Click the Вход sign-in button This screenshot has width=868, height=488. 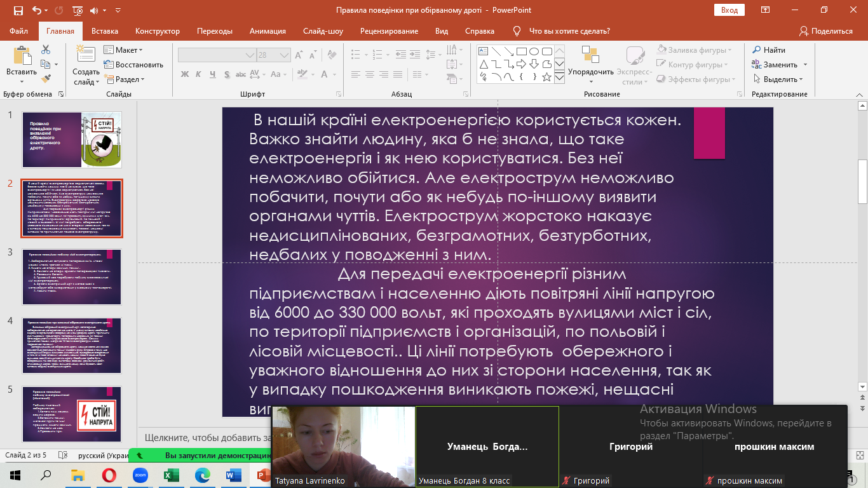pyautogui.click(x=729, y=10)
